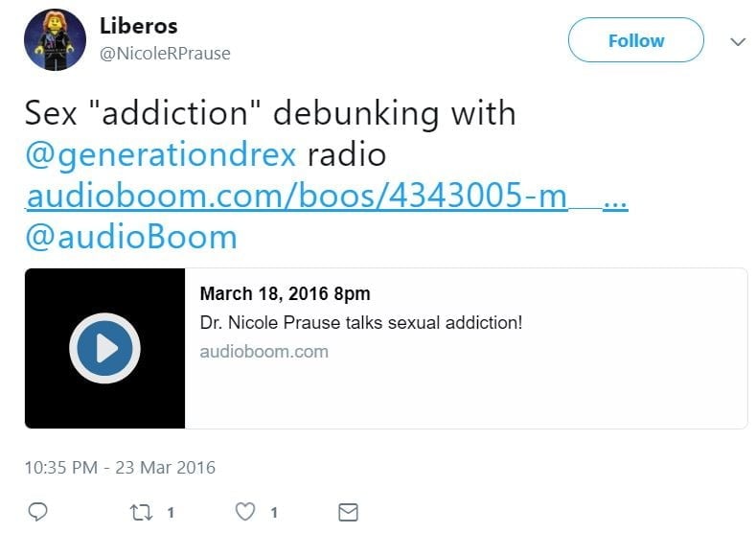Follow the Liberos account
Viewport: 756px width, 533px height.
point(636,40)
